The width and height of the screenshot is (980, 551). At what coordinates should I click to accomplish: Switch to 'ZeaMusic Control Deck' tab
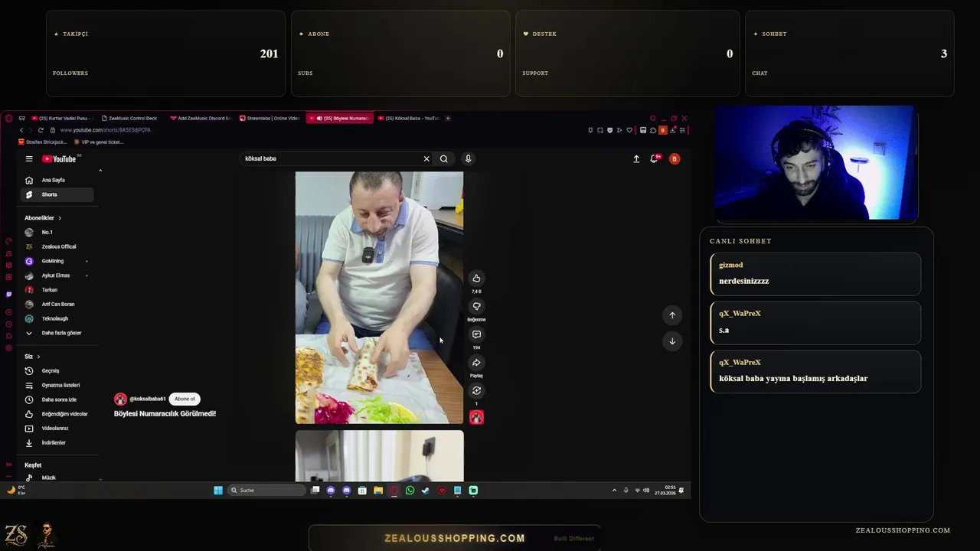coord(130,119)
